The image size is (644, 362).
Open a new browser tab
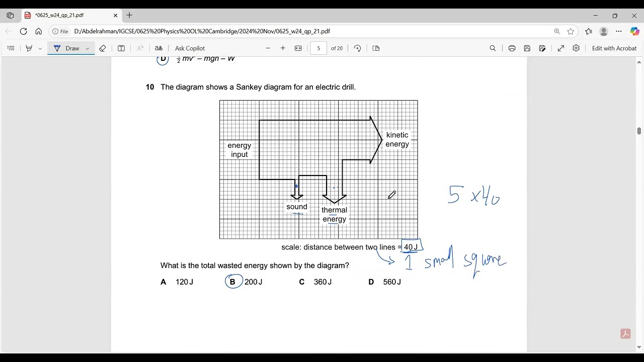pyautogui.click(x=129, y=16)
